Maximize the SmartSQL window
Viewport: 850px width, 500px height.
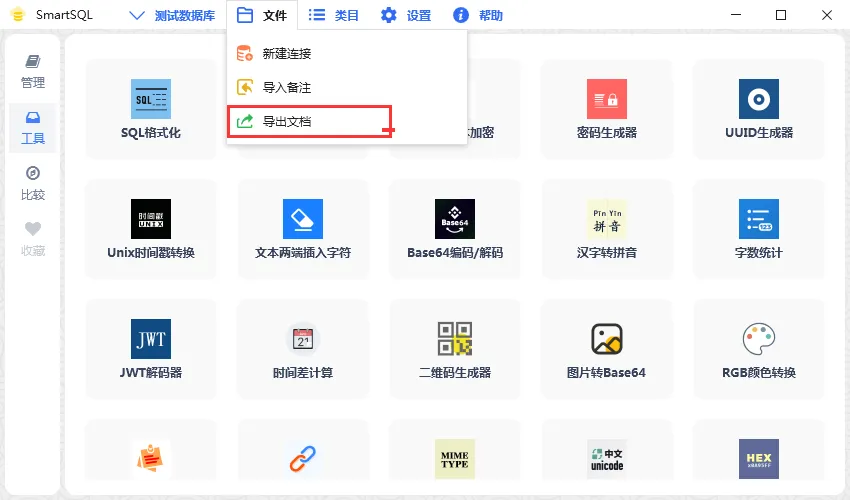781,15
